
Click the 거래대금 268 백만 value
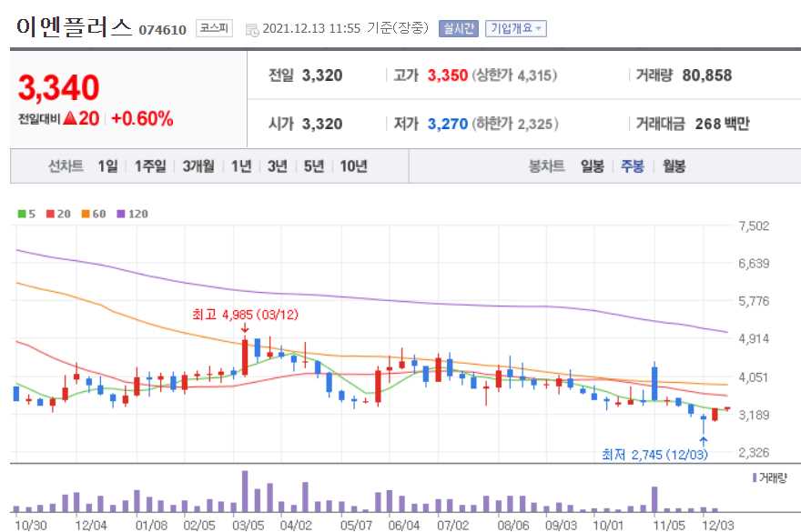723,124
